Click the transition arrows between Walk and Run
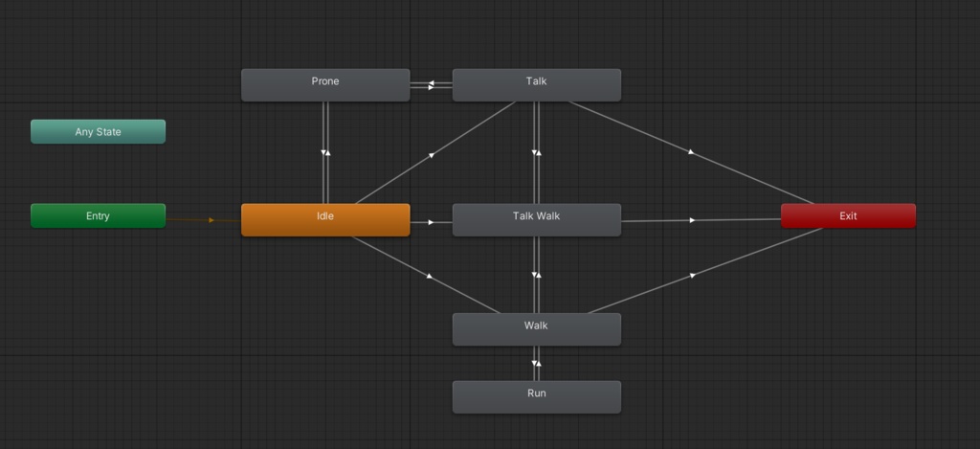 [536, 364]
